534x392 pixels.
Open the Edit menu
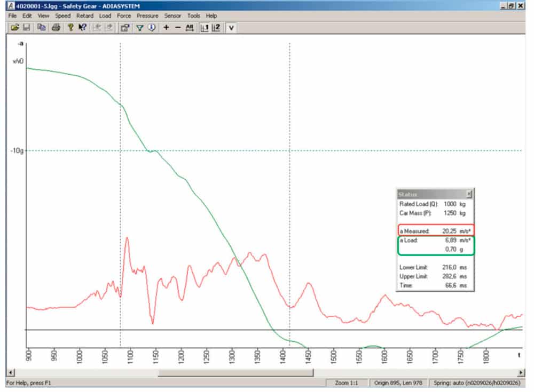(x=27, y=15)
